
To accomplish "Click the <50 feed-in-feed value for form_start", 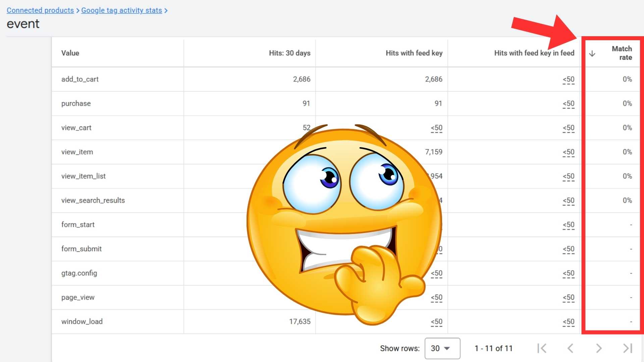I will pos(568,225).
